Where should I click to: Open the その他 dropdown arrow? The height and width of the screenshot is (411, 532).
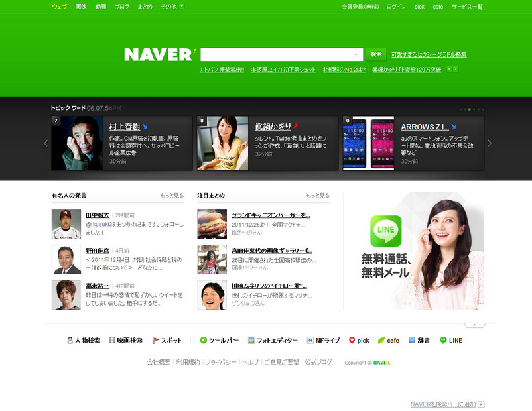tap(182, 6)
